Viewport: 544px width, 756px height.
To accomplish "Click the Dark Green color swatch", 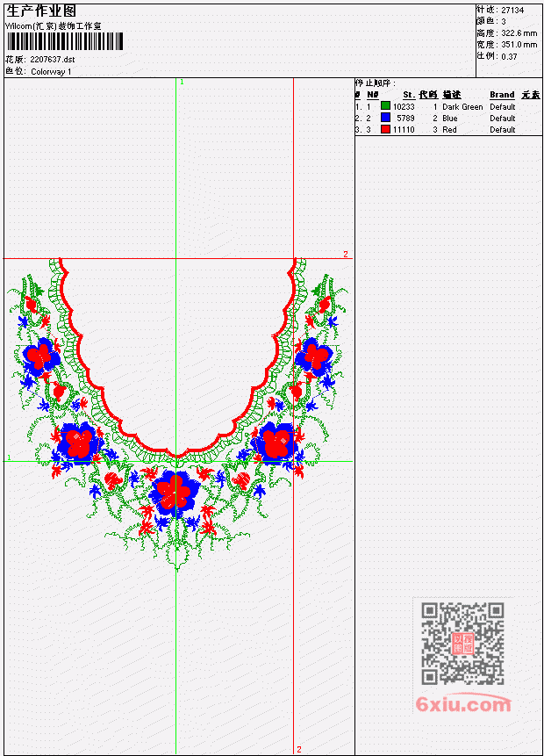I will pos(385,105).
